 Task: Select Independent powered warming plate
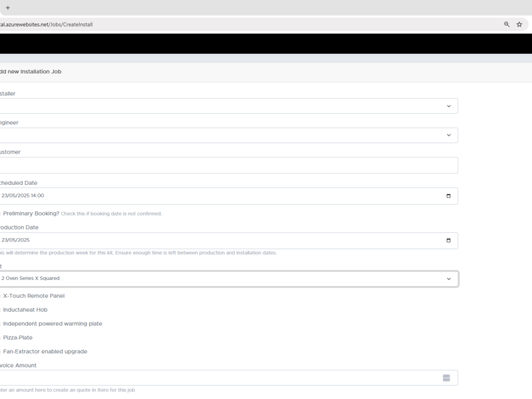(x=1, y=323)
